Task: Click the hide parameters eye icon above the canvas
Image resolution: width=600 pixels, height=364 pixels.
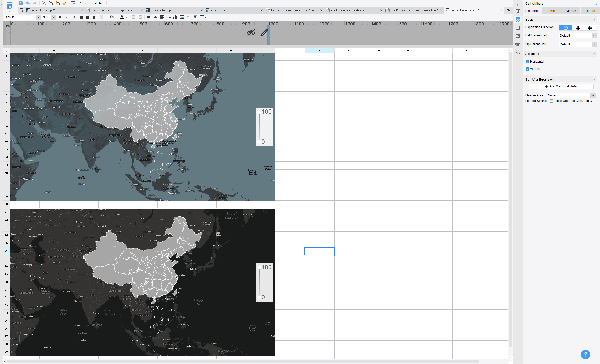Action: click(x=251, y=33)
